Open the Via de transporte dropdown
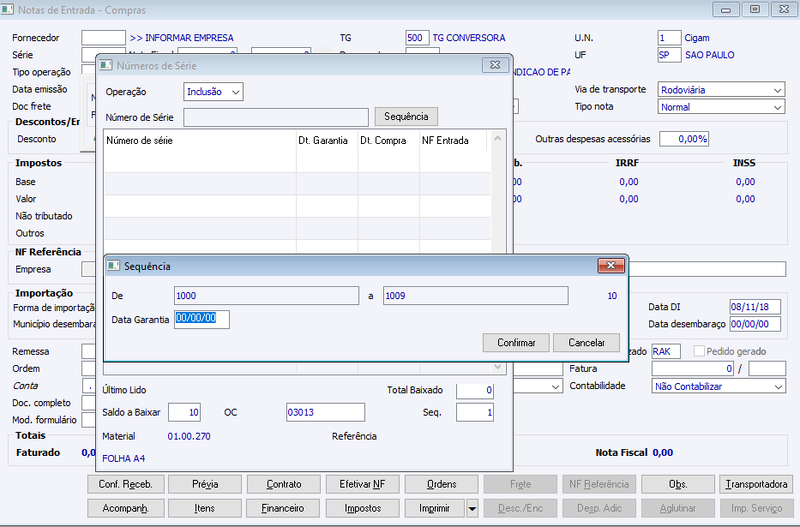This screenshot has height=527, width=800. click(x=721, y=90)
